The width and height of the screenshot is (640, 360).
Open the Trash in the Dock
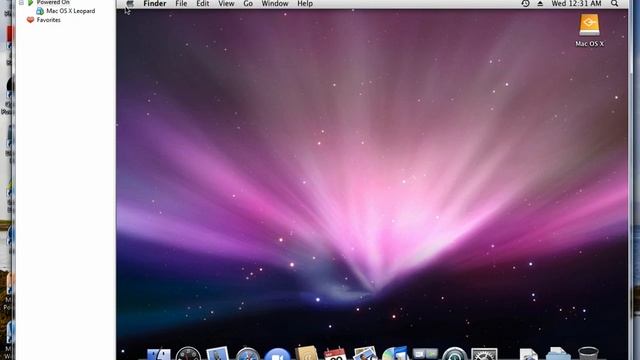click(x=588, y=353)
